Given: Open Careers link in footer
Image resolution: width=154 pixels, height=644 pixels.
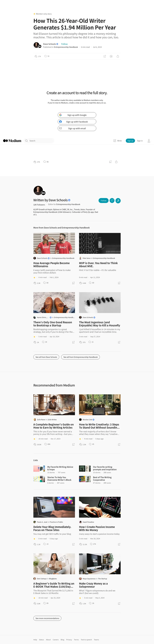Looking at the screenshot, I should (x=56, y=640).
